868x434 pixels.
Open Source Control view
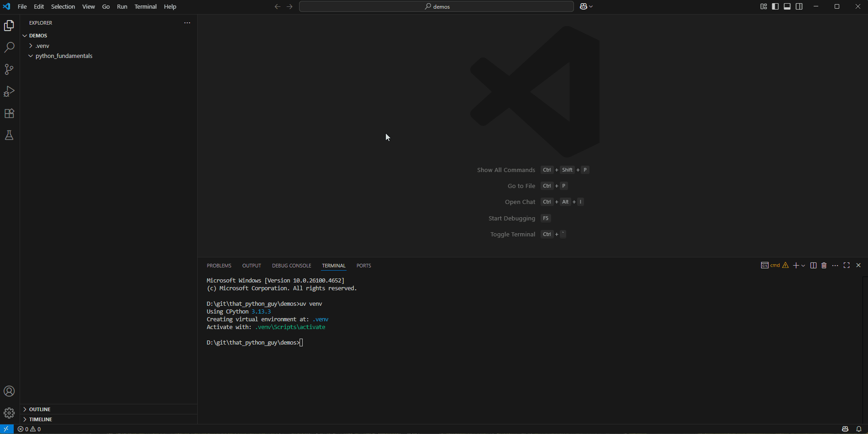click(9, 69)
